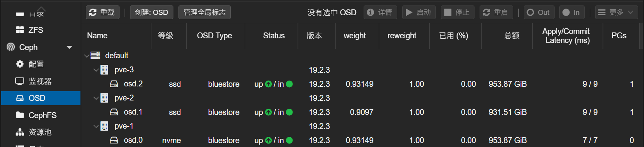Open the 创建: OSD dialog
Viewport: 644px width, 147px height.
coord(152,13)
